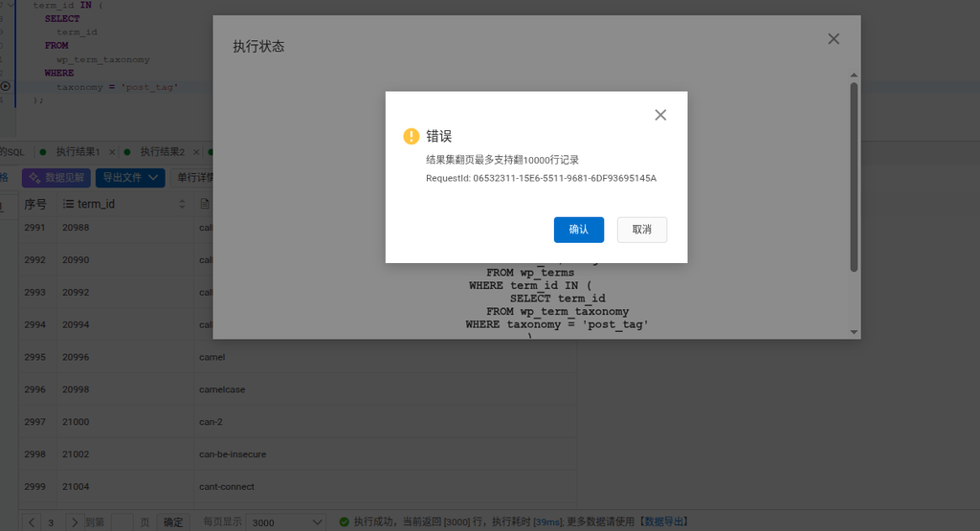Close the error dialog with the X
The height and width of the screenshot is (531, 980).
(660, 115)
